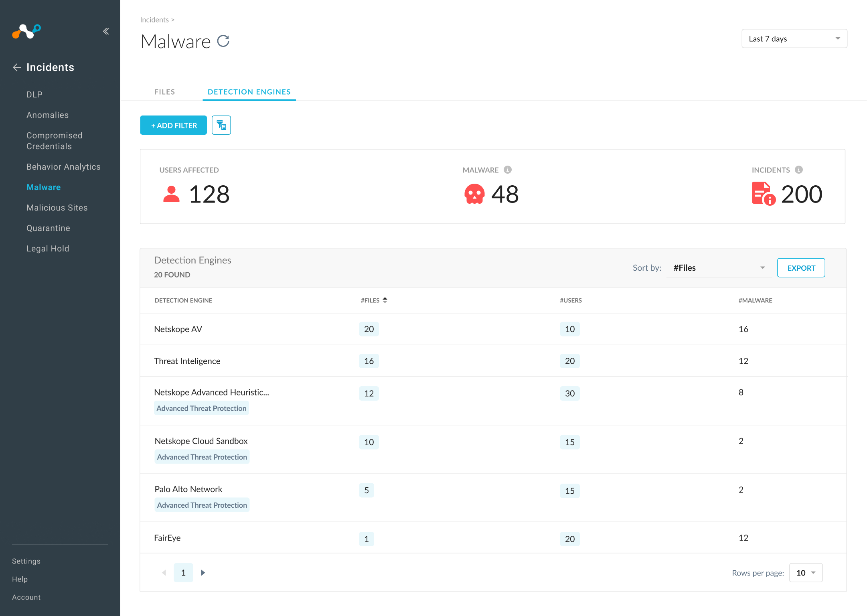
Task: Select the DETECTION ENGINES tab
Action: pos(249,91)
